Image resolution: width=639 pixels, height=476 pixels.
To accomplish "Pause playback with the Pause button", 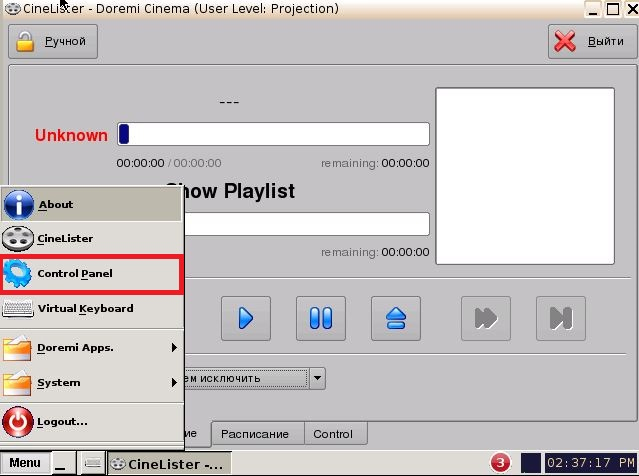I will (x=321, y=318).
